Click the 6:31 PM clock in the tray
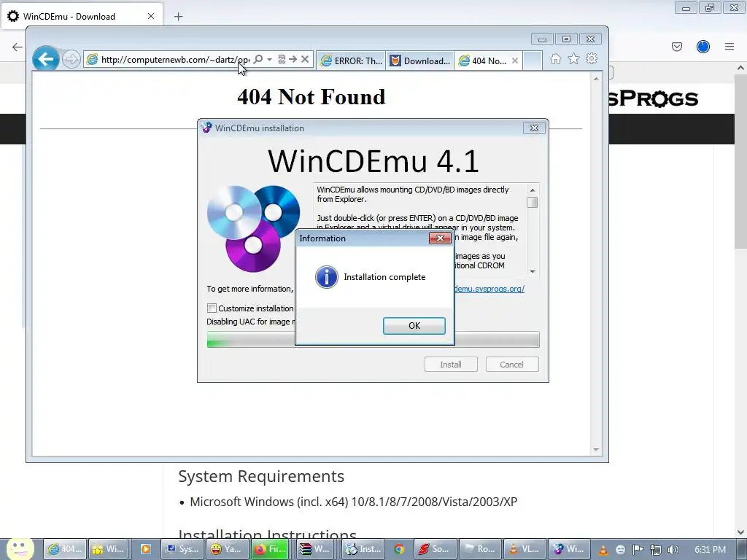The height and width of the screenshot is (560, 747). pyautogui.click(x=710, y=550)
